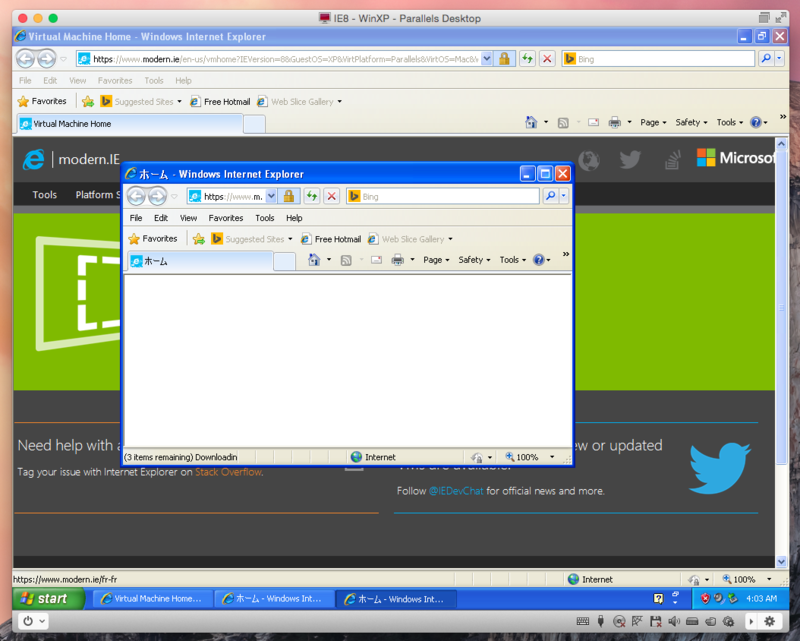Click the Read Mail envelope icon
Image resolution: width=800 pixels, height=641 pixels.
tap(375, 259)
